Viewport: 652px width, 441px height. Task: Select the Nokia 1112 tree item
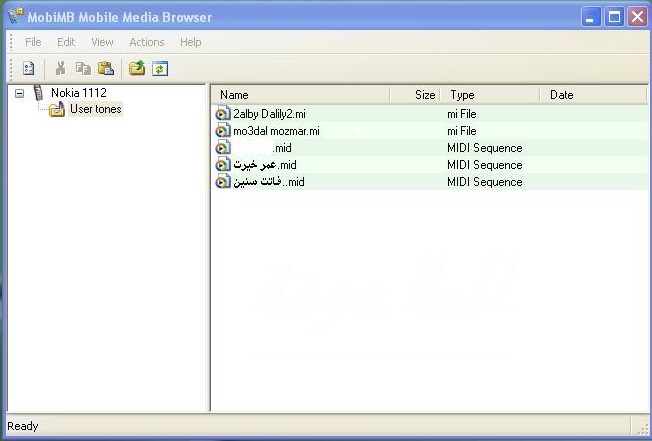click(x=79, y=93)
